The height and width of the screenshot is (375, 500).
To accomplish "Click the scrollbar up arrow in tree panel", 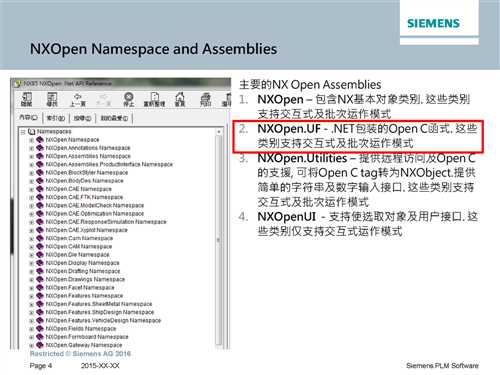I will 219,132.
